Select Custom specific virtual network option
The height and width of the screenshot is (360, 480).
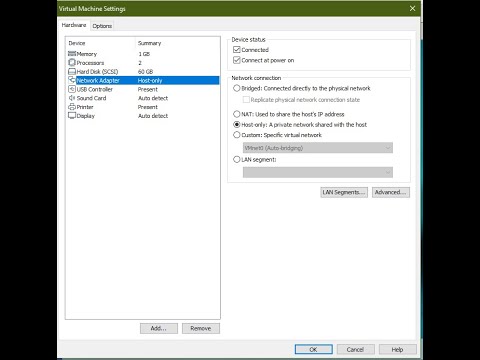237,135
